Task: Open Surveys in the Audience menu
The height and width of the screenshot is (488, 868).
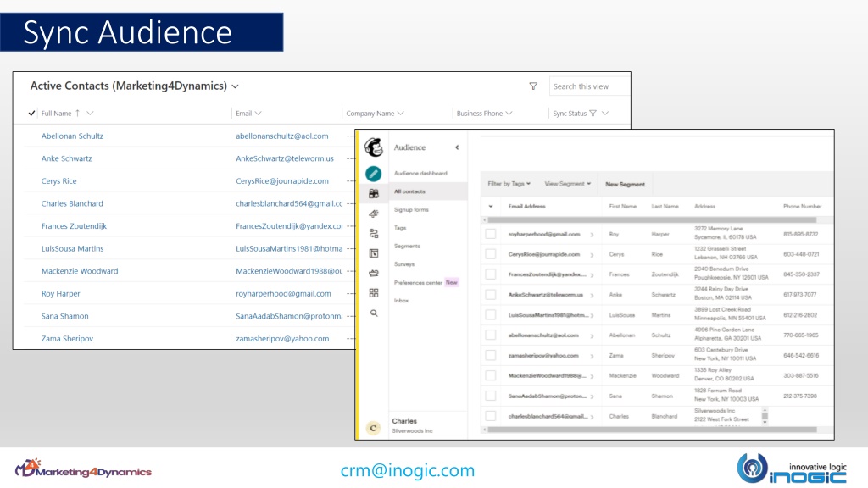Action: (x=404, y=264)
